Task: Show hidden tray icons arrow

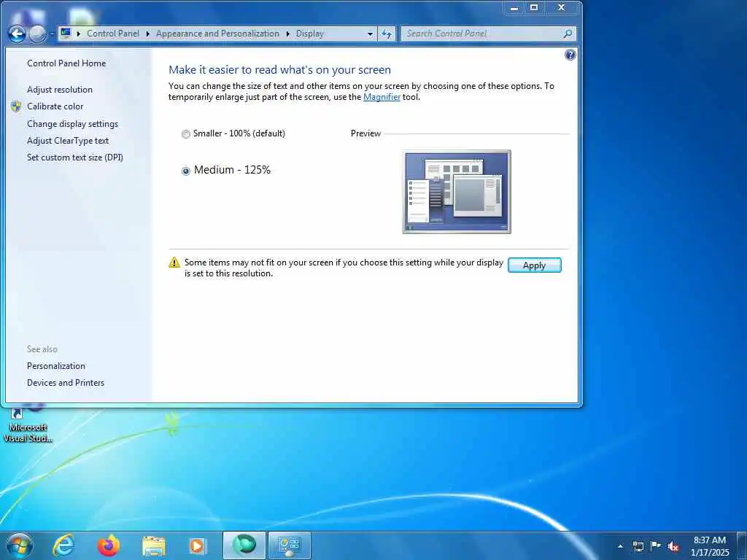Action: 620,546
